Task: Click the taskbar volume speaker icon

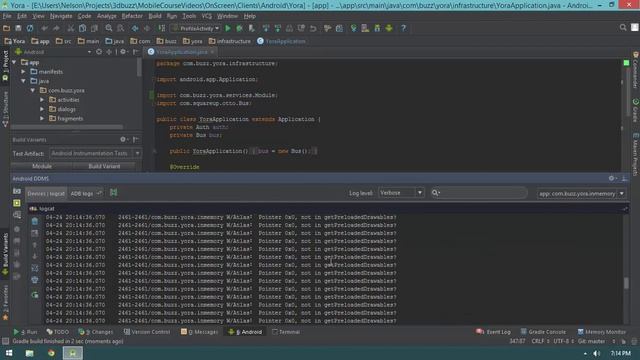Action: coord(596,353)
